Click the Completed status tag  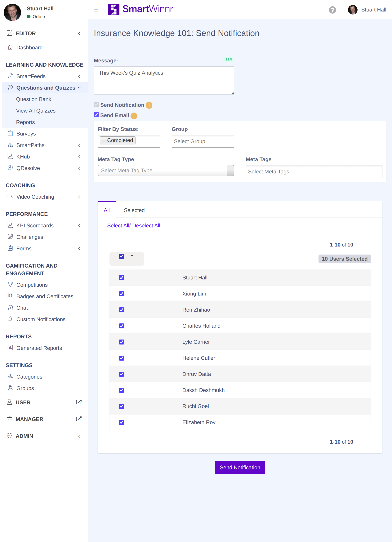pyautogui.click(x=118, y=140)
